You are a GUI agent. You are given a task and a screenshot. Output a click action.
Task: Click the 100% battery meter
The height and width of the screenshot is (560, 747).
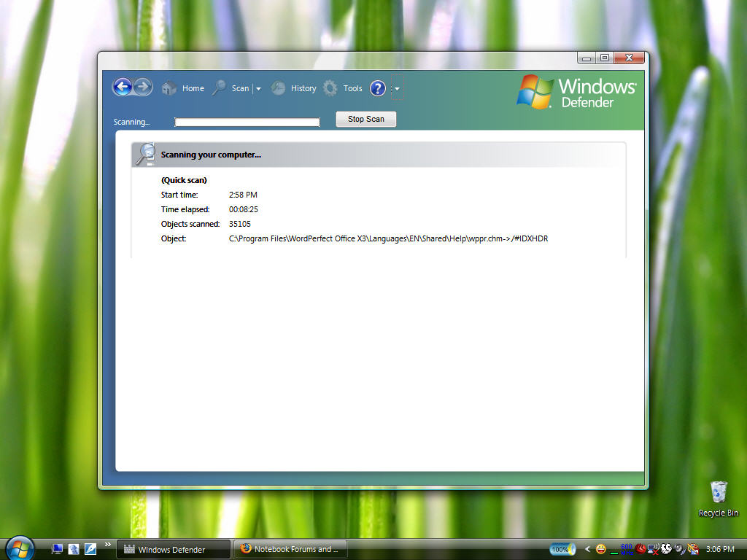click(x=562, y=549)
